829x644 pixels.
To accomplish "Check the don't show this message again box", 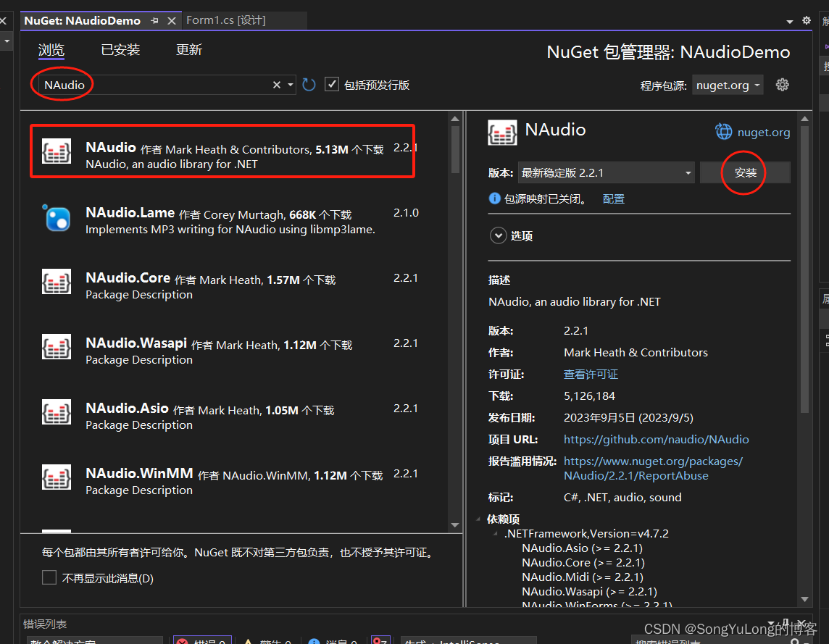I will pos(49,577).
